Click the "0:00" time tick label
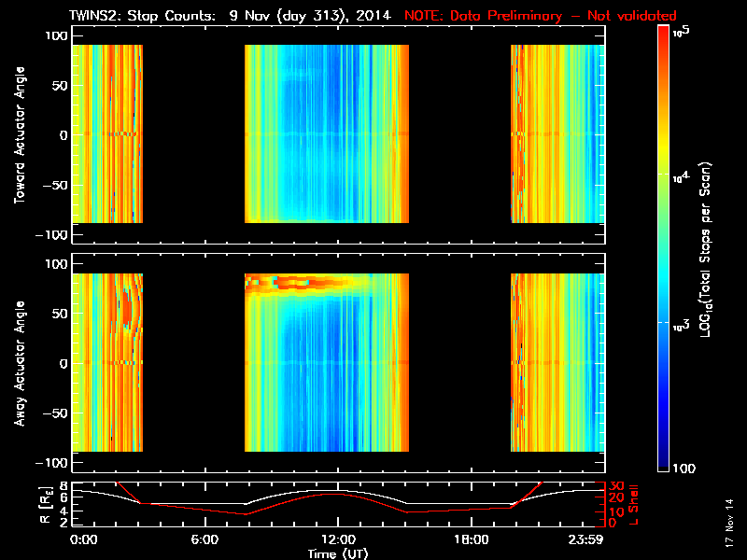Screen dimensions: 747x560 [83, 540]
